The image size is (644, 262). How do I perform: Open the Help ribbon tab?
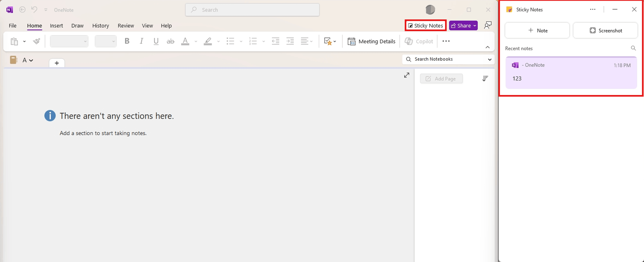click(166, 26)
